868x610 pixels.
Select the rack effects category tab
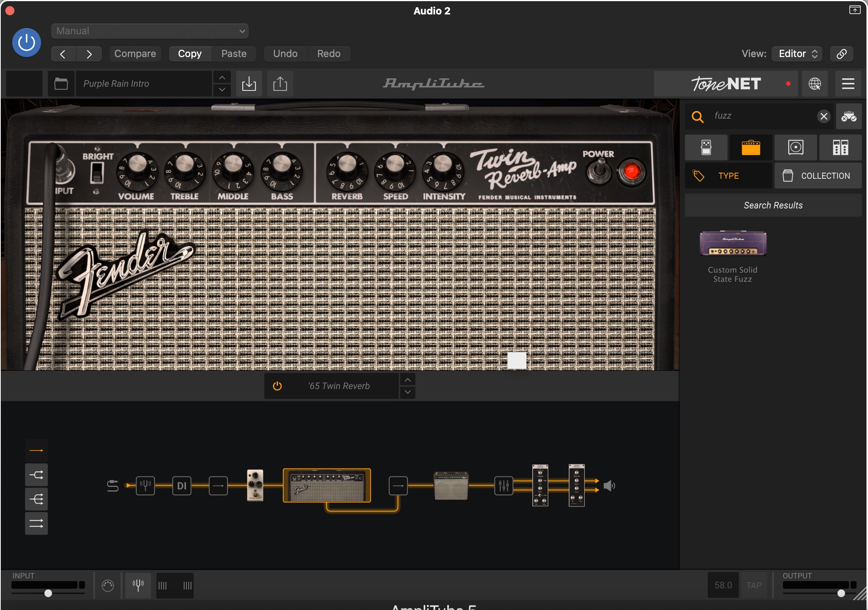click(841, 148)
